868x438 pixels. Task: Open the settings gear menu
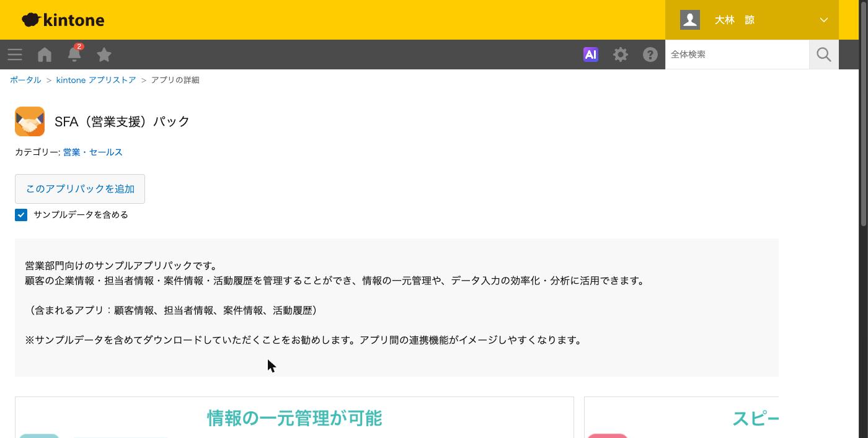pos(621,55)
